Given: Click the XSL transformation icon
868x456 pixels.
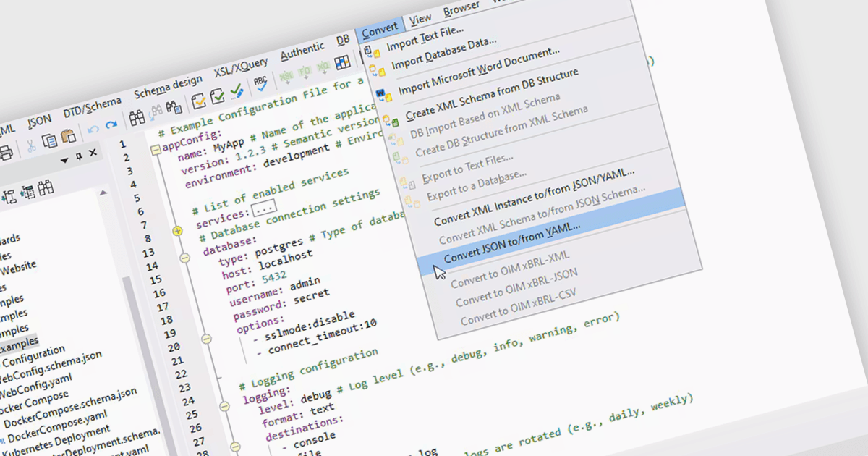Looking at the screenshot, I should (286, 77).
